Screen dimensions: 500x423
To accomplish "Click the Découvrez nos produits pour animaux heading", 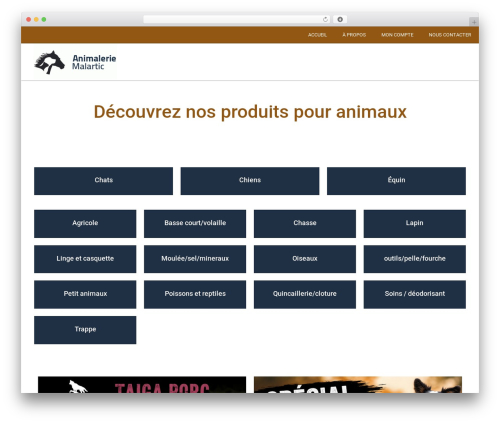I will click(250, 112).
